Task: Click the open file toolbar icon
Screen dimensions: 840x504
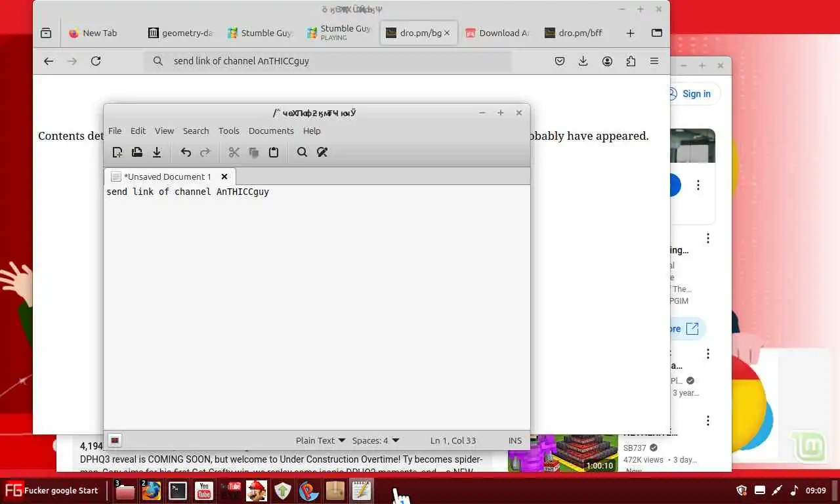Action: pos(137,152)
